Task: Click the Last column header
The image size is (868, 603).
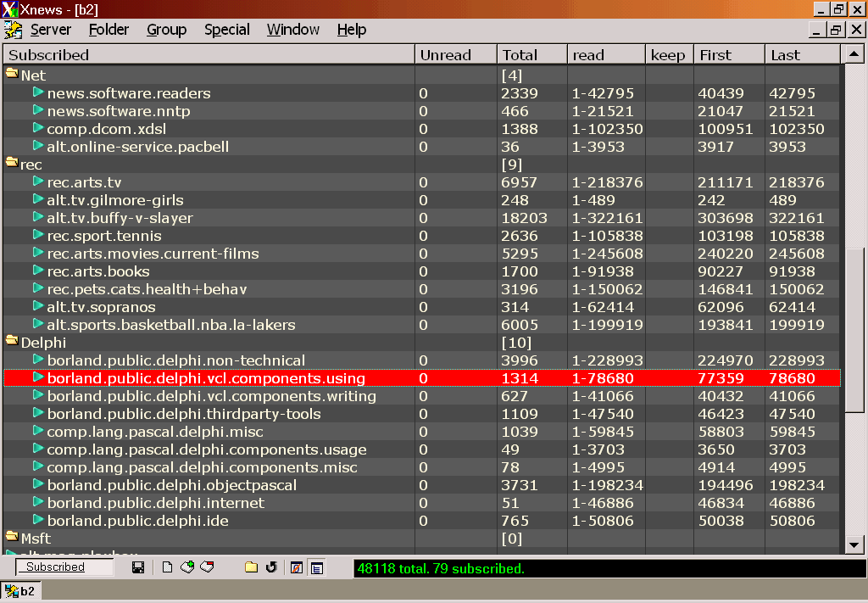Action: click(803, 55)
